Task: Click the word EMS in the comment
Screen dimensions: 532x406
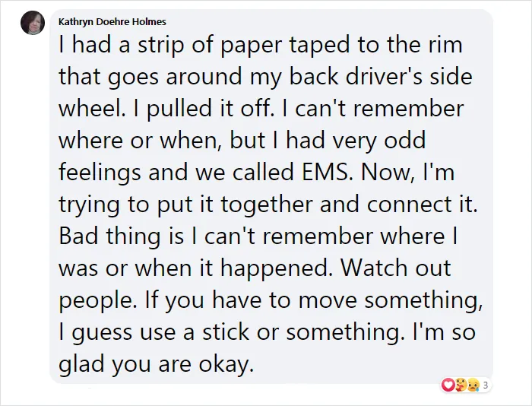Action: pos(325,172)
